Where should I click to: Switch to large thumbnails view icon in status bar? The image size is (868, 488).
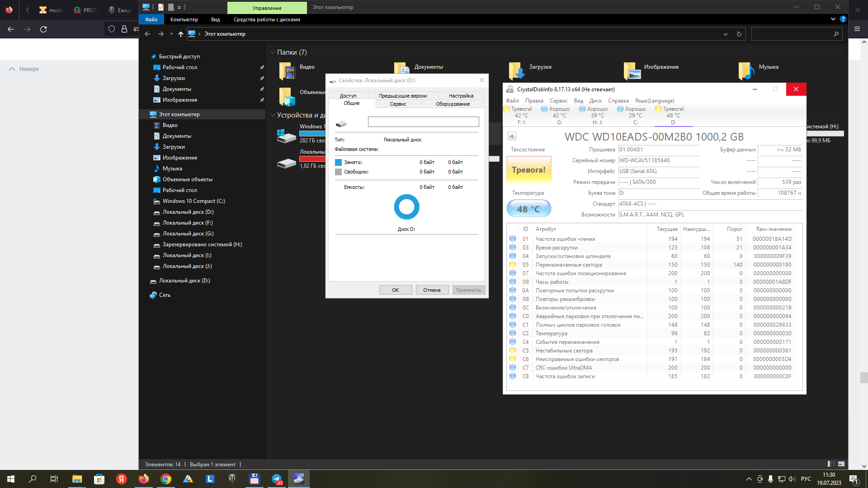point(841,464)
